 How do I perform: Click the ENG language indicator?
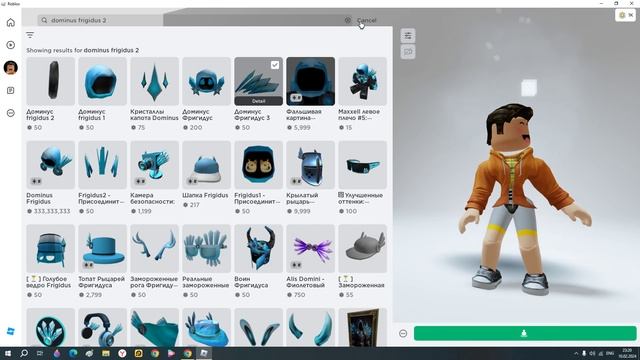[610, 353]
